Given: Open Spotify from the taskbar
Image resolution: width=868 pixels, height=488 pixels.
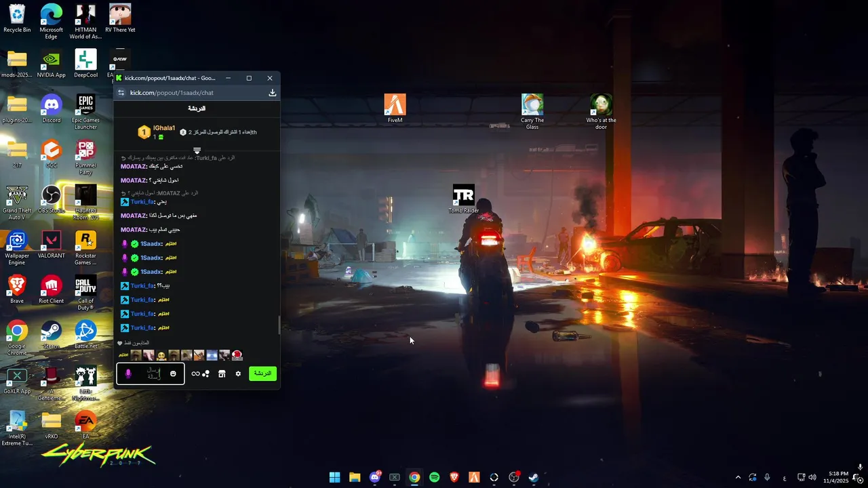Looking at the screenshot, I should coord(435,477).
